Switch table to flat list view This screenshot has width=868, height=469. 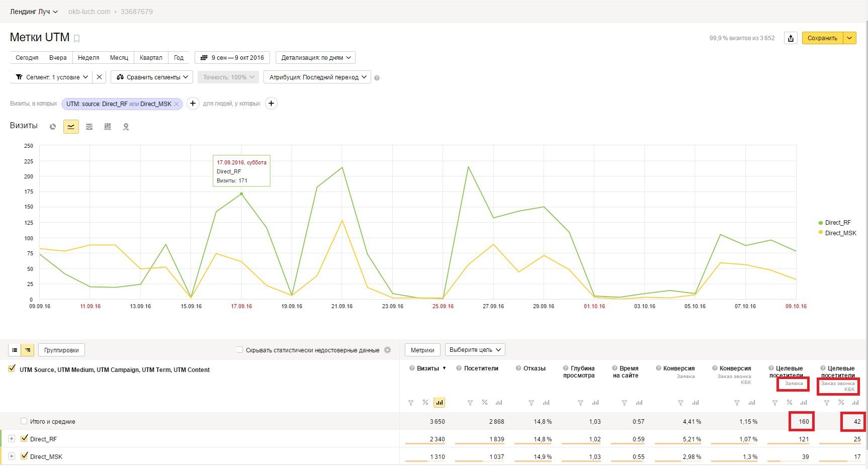click(15, 350)
